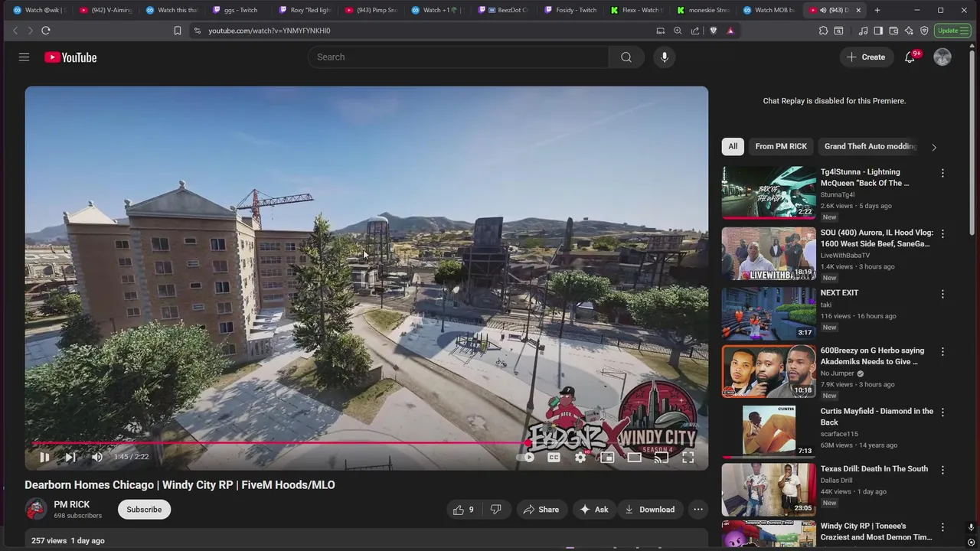This screenshot has width=980, height=551.
Task: Open Leo AI sparkle icon
Action: [x=909, y=31]
